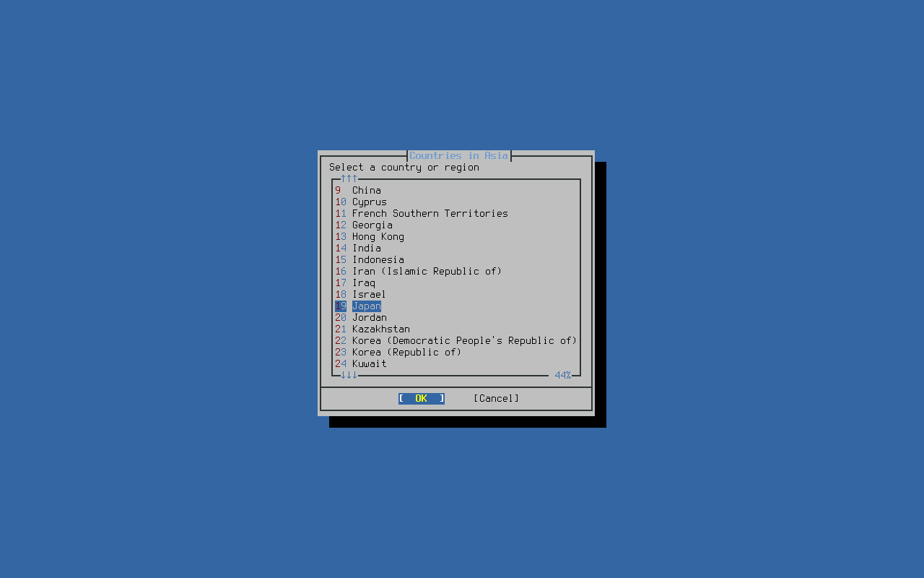
Task: Confirm selection with the OK button
Action: (x=422, y=398)
